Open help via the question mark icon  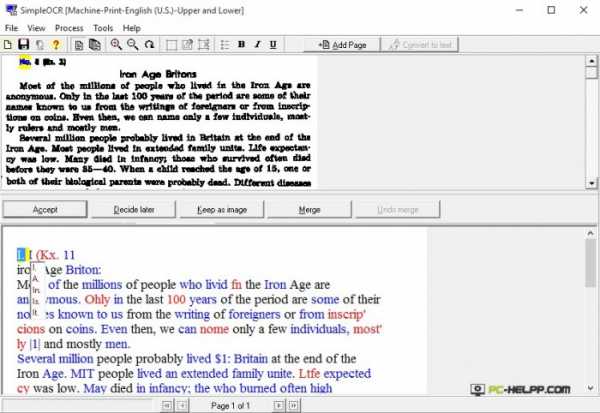pos(56,45)
